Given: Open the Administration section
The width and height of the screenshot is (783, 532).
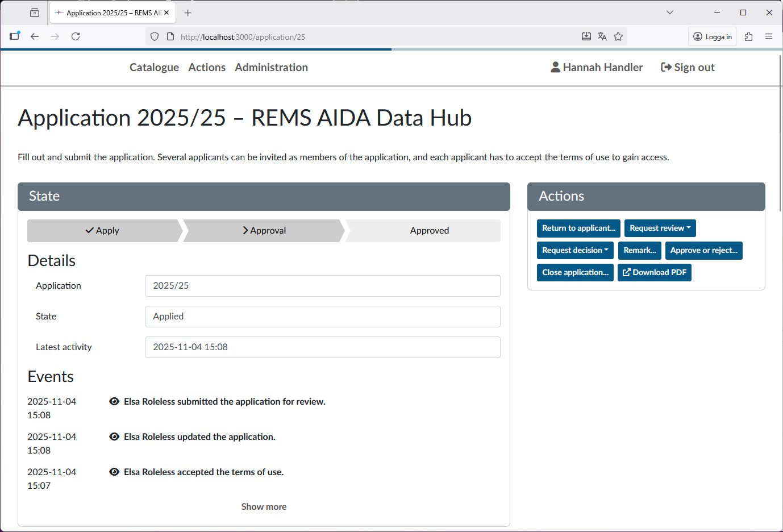Looking at the screenshot, I should click(271, 67).
